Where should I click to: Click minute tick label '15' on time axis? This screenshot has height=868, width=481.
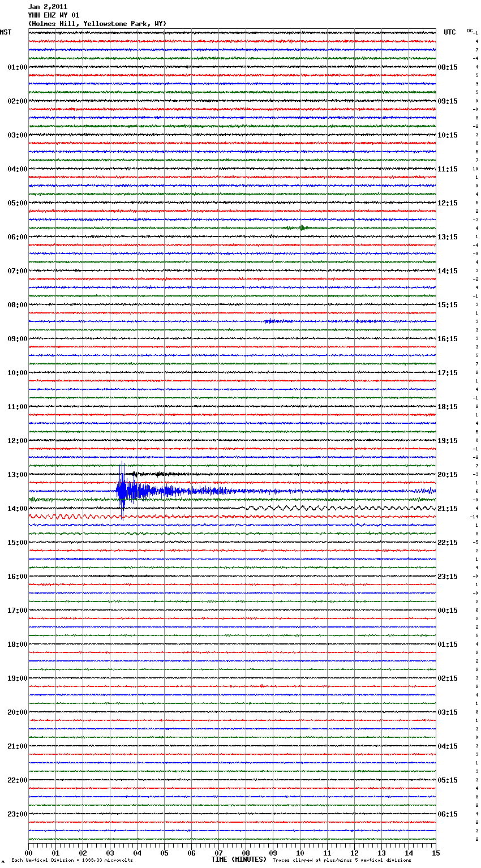[436, 853]
